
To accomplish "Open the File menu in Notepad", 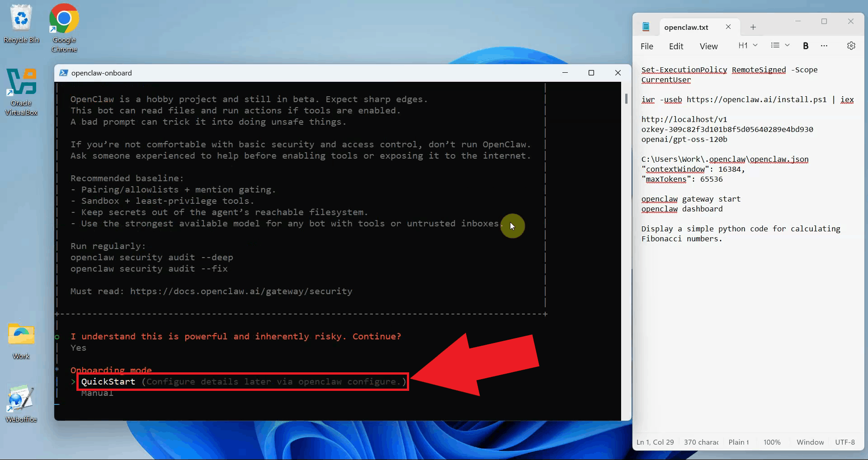I will point(646,46).
